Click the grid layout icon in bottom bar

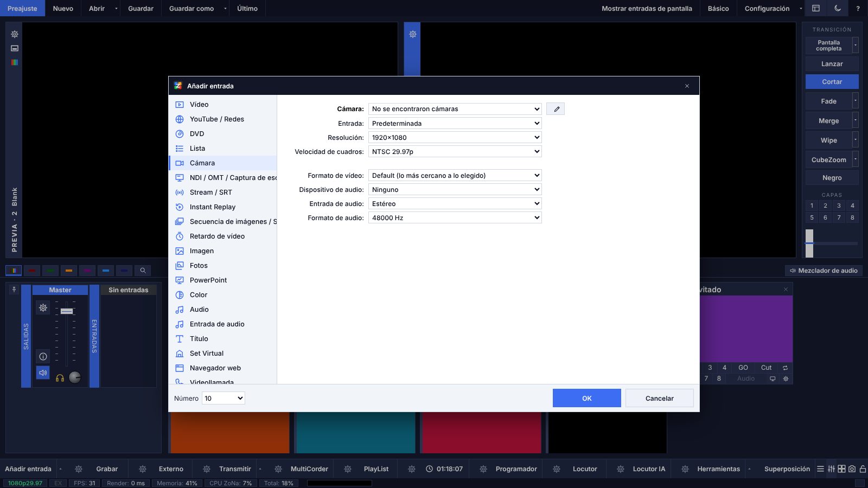[x=841, y=469]
